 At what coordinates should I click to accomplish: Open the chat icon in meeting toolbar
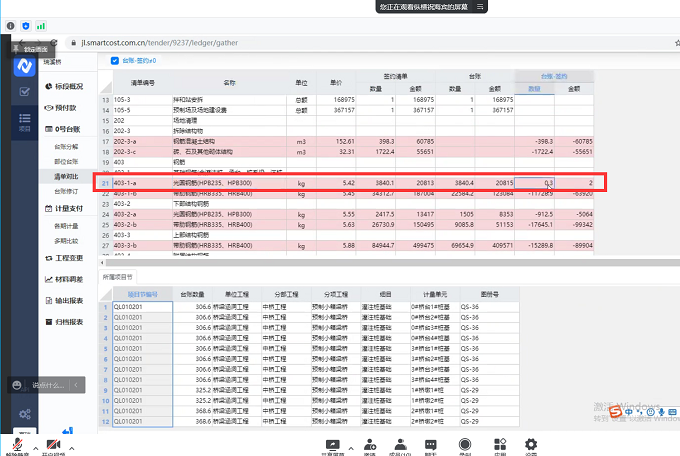431,443
